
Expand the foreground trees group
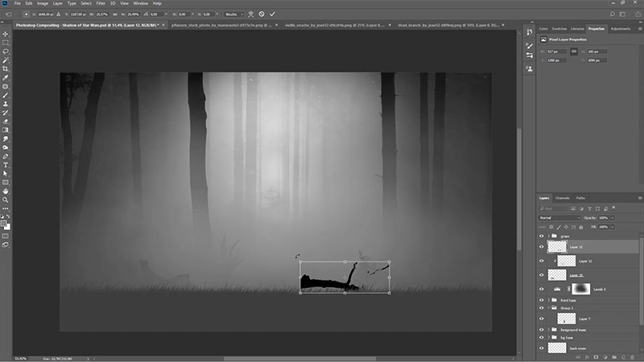[x=548, y=330]
